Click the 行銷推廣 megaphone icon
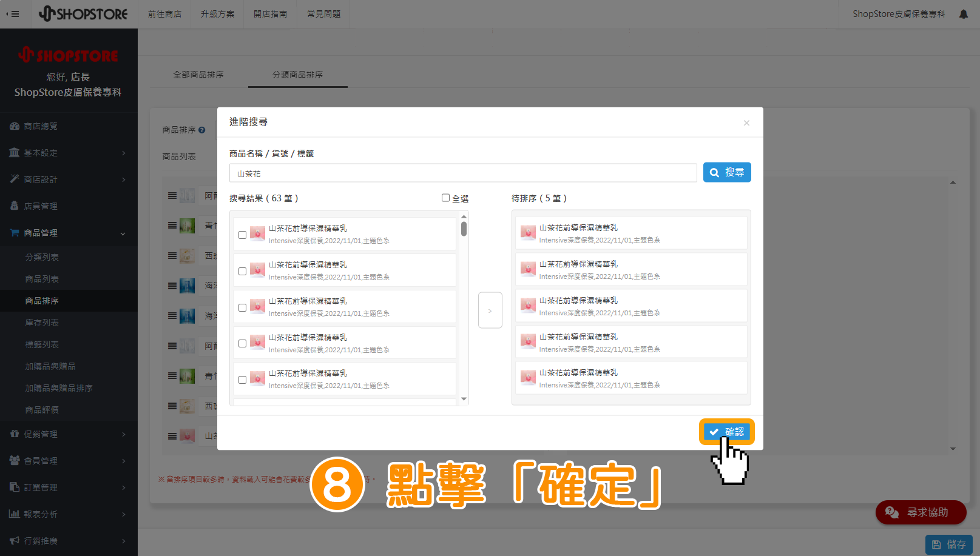The image size is (980, 556). (15, 540)
